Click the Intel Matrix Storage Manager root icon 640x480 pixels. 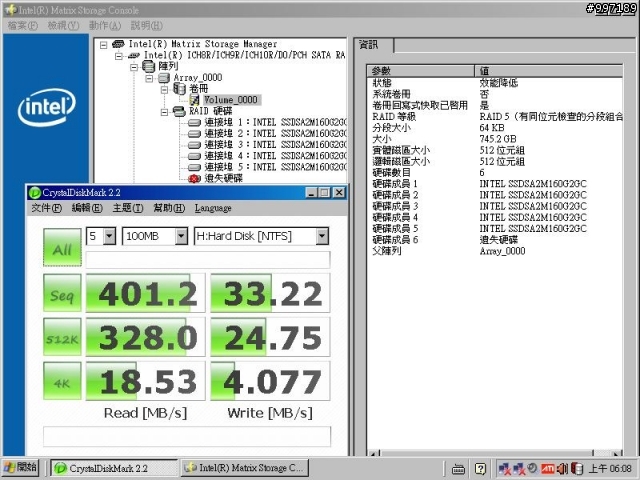118,43
